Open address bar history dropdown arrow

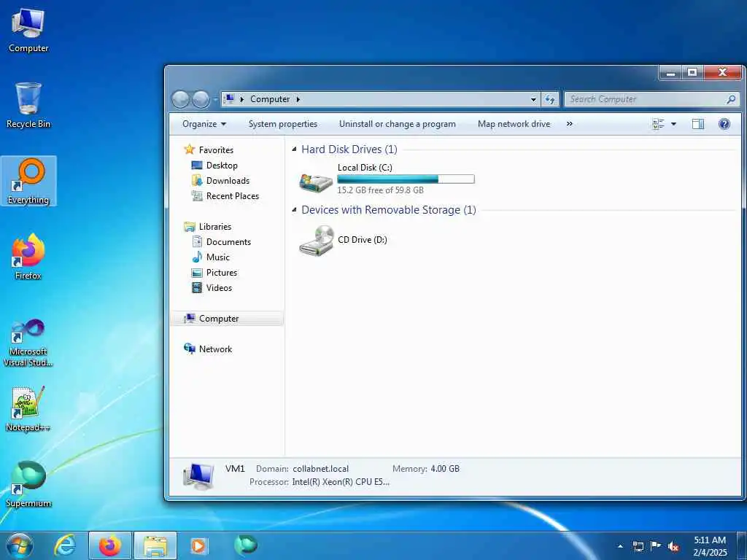pos(533,99)
